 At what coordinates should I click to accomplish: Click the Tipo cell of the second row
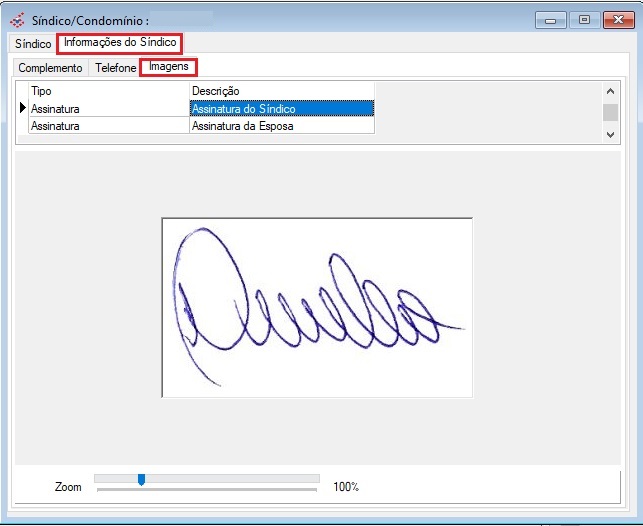tap(108, 126)
